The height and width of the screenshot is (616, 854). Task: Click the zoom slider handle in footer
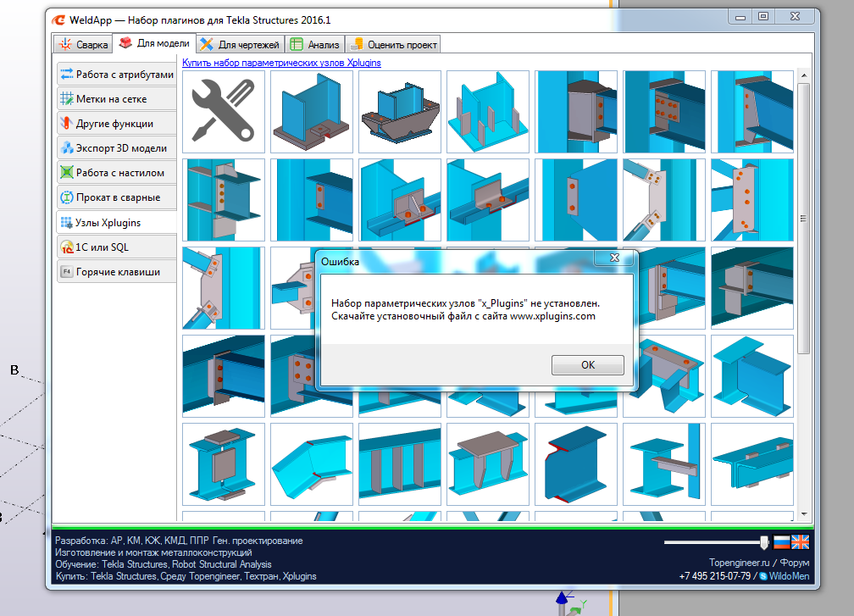(764, 542)
